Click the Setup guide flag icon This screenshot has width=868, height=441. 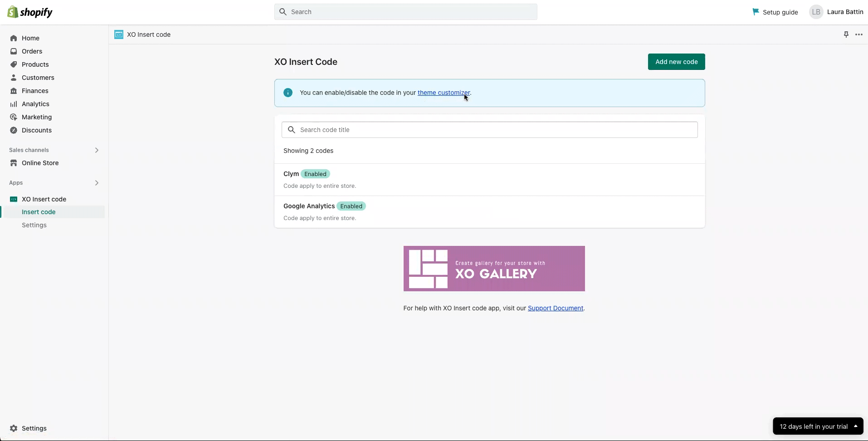coord(756,12)
